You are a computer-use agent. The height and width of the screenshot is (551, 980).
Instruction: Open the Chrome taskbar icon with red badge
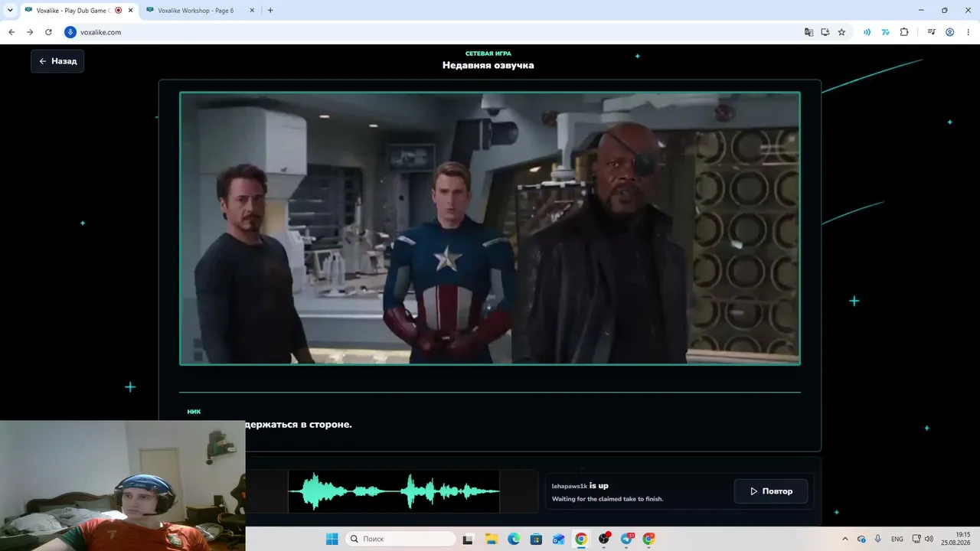(x=648, y=539)
